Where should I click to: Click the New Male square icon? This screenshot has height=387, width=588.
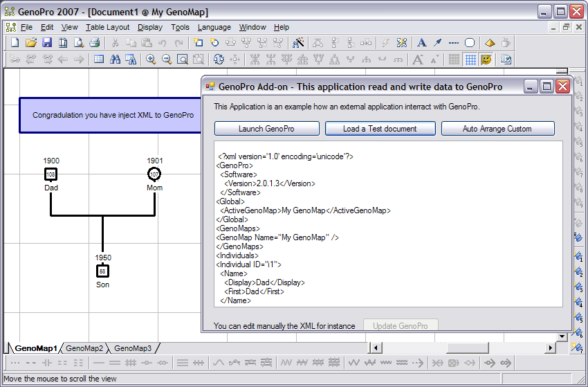tap(199, 43)
